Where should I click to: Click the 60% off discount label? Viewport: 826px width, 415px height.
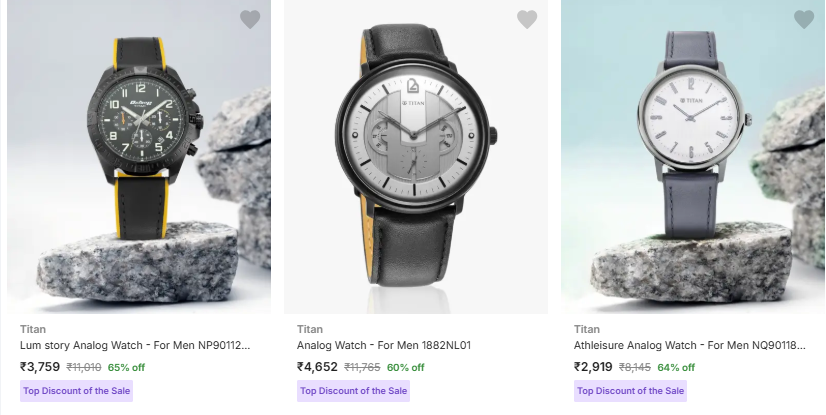click(x=405, y=368)
